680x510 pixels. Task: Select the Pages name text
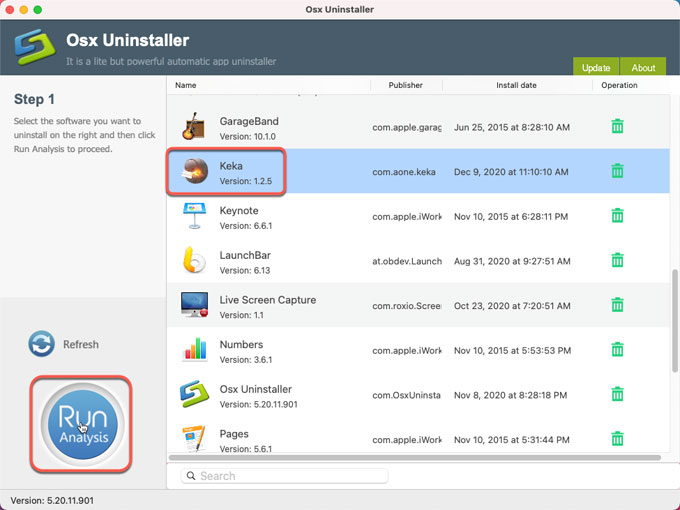point(234,434)
